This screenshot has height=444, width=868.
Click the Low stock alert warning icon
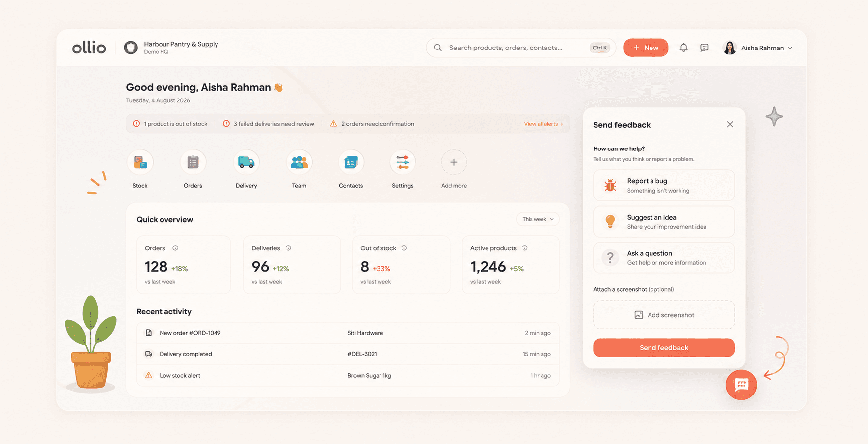pyautogui.click(x=148, y=375)
